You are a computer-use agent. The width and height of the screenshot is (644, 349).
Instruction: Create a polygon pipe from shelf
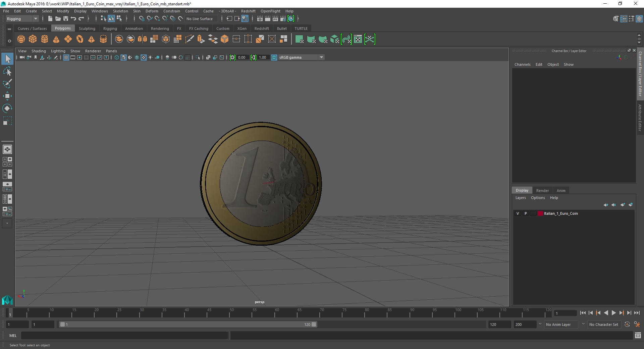(103, 39)
